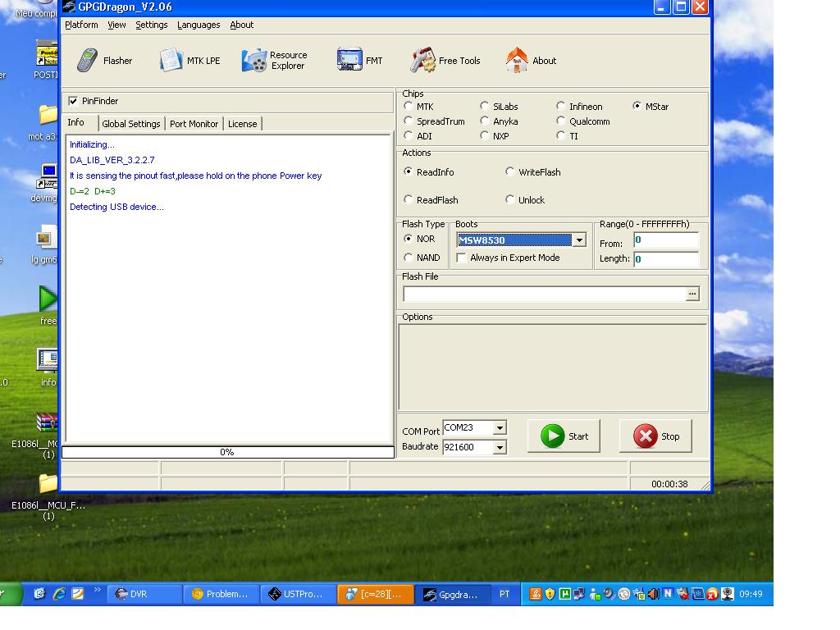
Task: Click the volume speaker tray icon
Action: pos(653,594)
